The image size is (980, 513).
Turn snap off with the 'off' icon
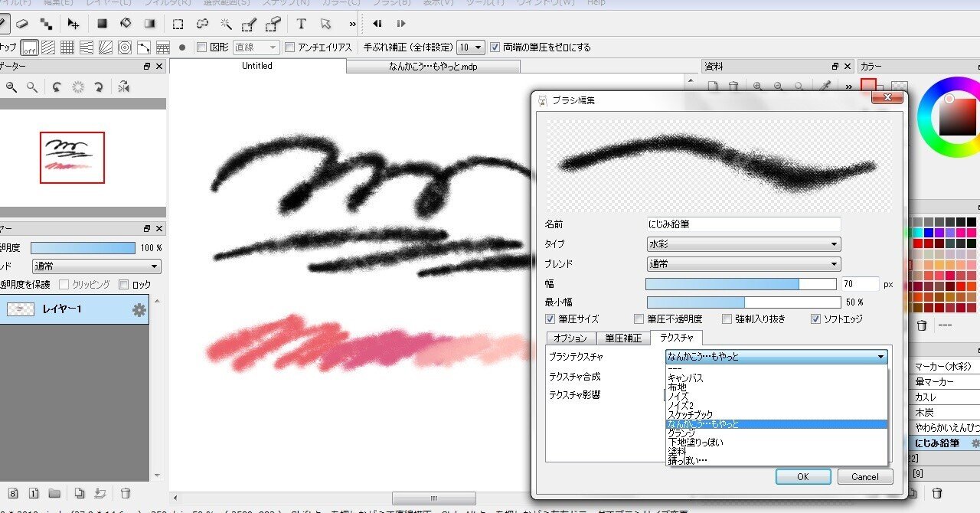(x=30, y=47)
